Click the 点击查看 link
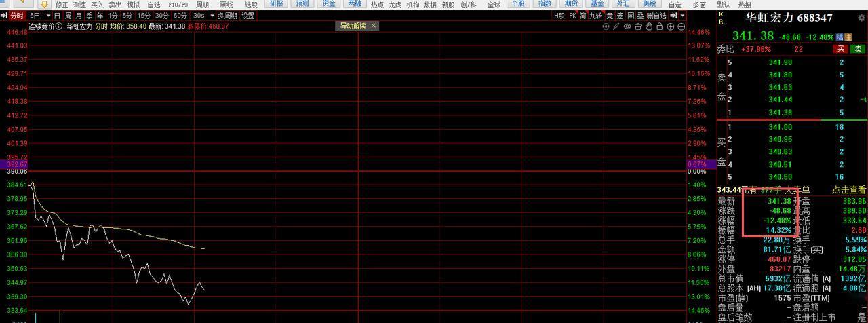The height and width of the screenshot is (323, 868). (x=849, y=191)
